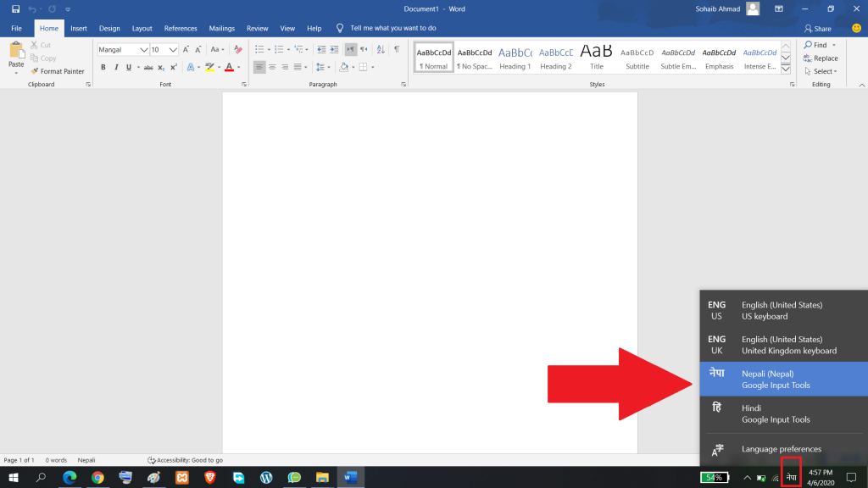Open the borders dropdown arrow
The image size is (868, 488).
(373, 68)
